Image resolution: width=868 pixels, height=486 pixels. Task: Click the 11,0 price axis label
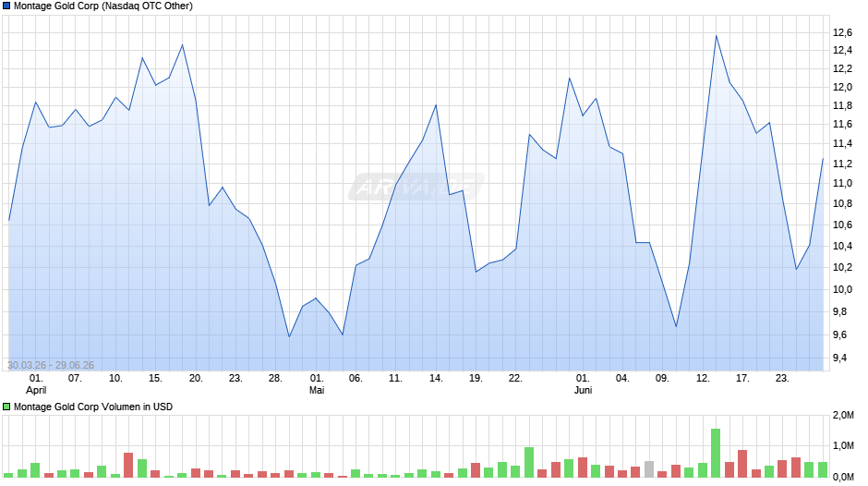842,184
